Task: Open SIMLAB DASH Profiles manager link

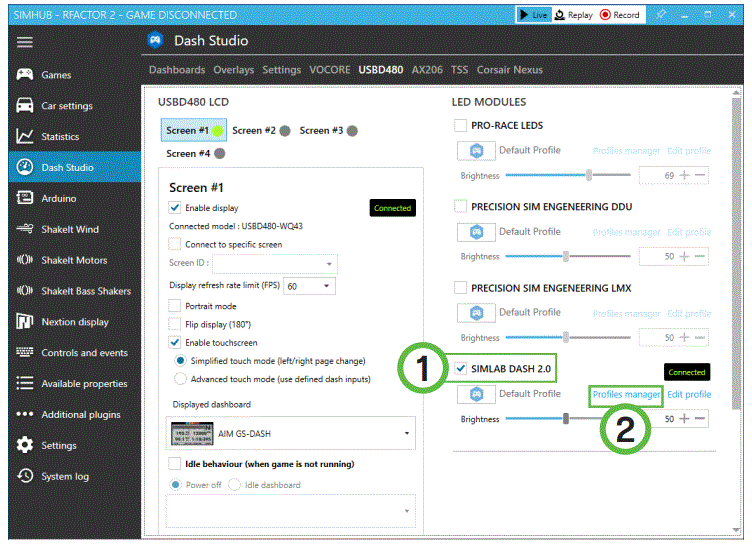Action: (x=626, y=394)
